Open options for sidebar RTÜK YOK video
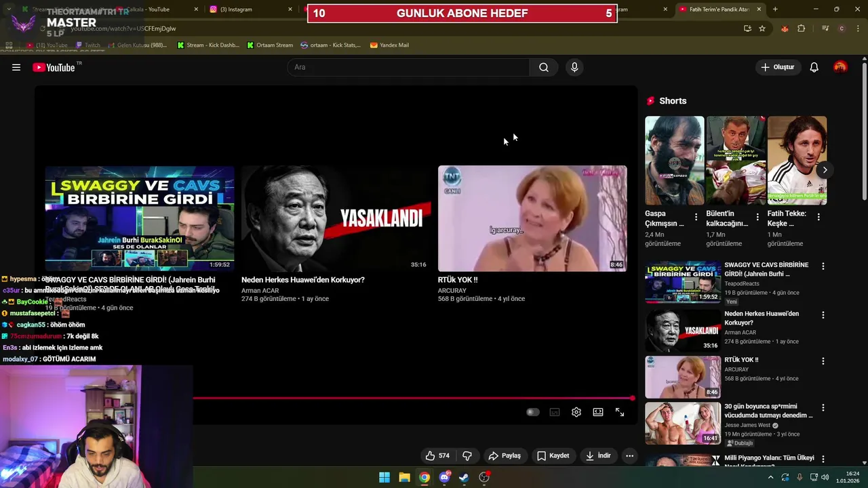868x488 pixels. click(823, 361)
